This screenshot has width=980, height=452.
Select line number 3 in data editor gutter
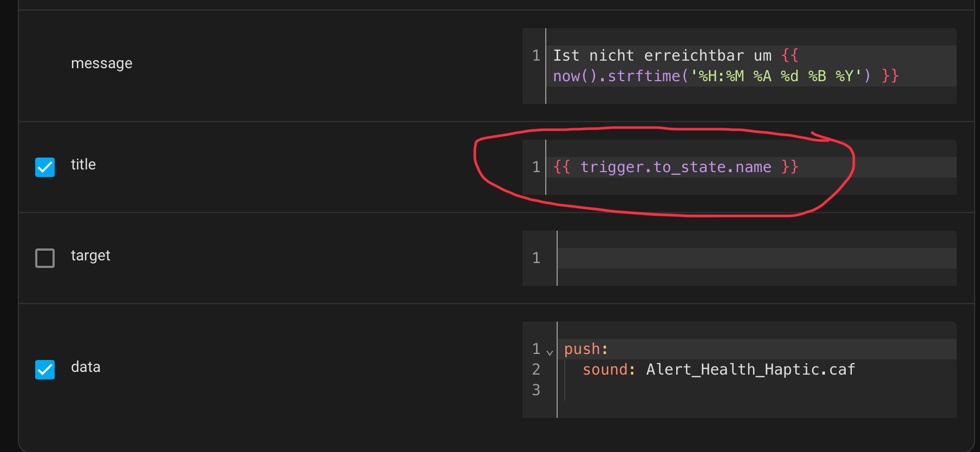click(536, 390)
